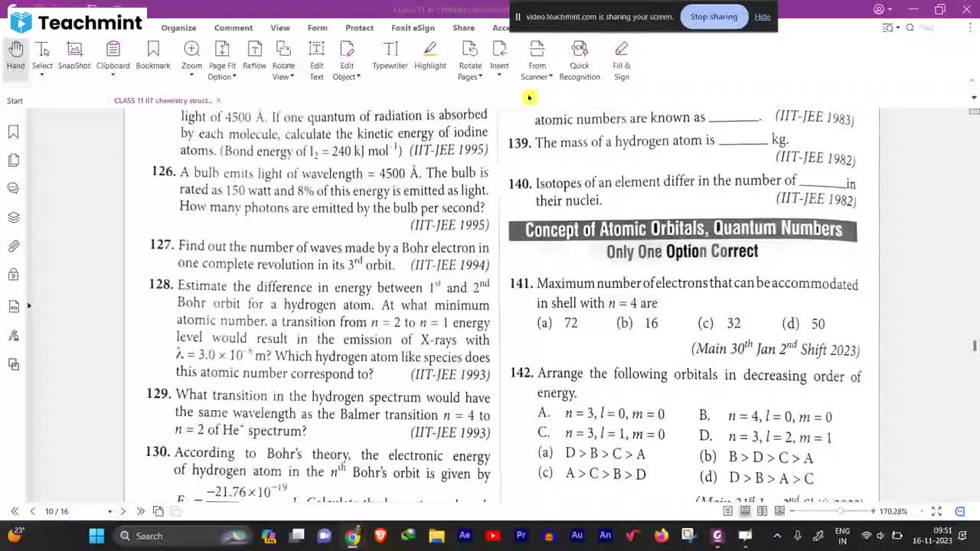Take a SnapShot of the page

pyautogui.click(x=74, y=56)
